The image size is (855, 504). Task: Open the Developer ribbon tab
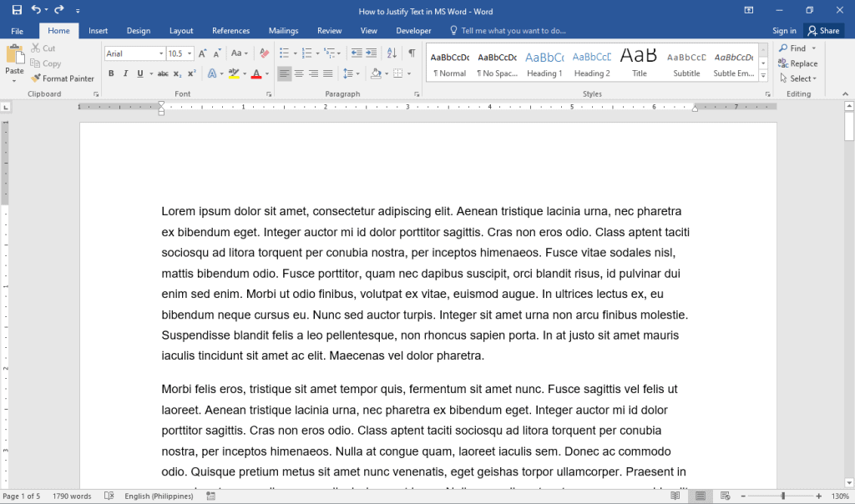(413, 30)
